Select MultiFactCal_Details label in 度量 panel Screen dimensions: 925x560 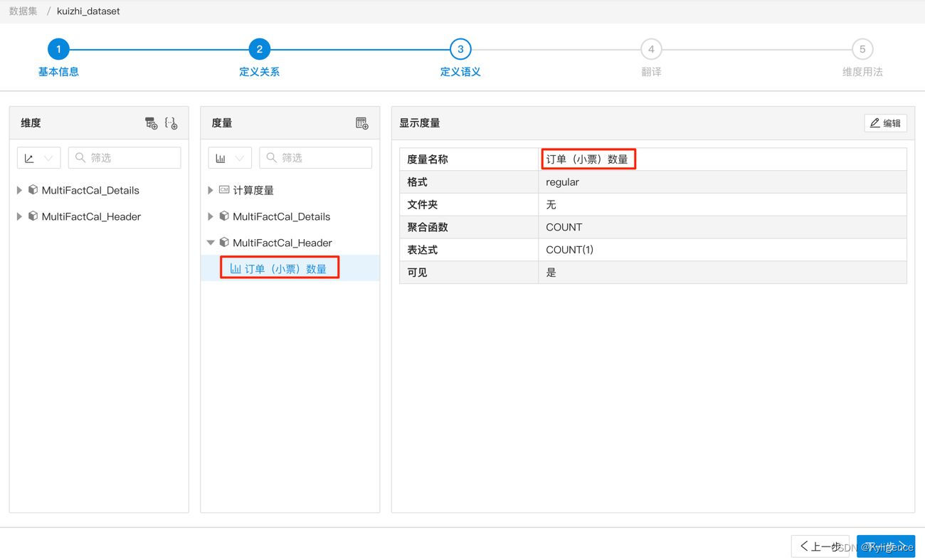(x=282, y=216)
